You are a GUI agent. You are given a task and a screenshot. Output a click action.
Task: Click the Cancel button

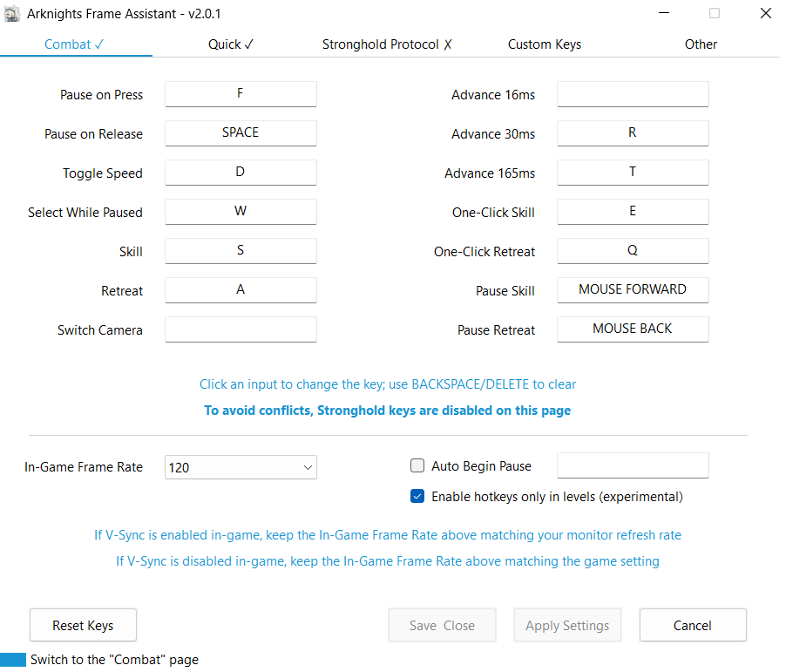693,625
